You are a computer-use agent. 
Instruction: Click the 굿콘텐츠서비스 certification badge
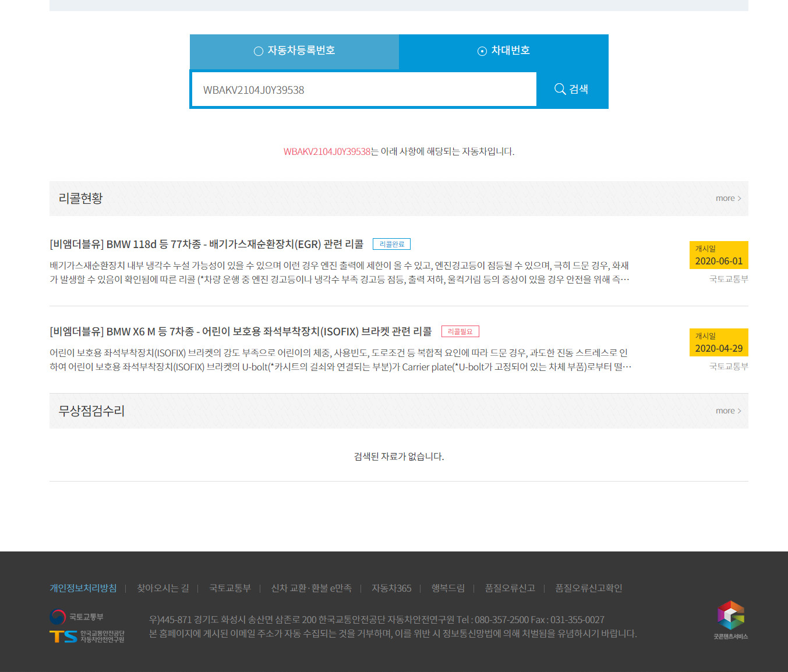click(730, 620)
